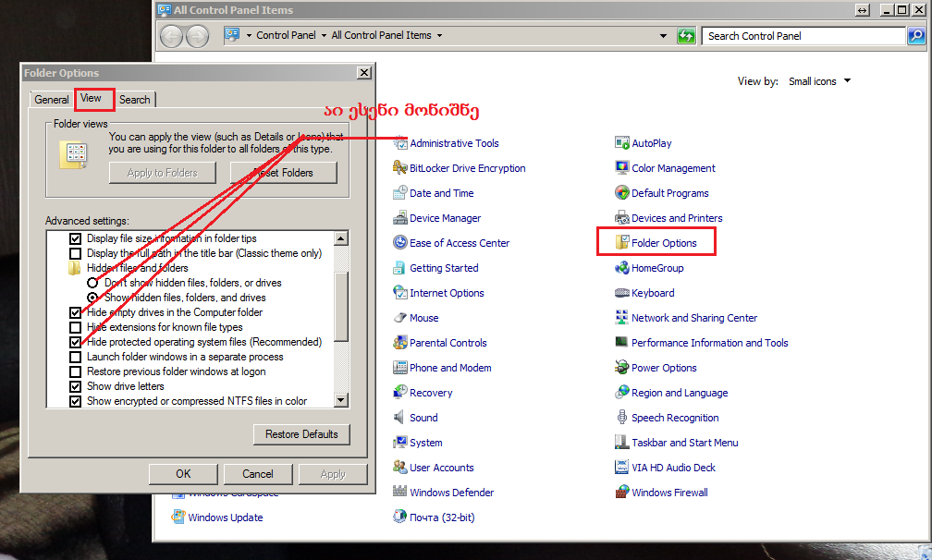Open the Power Options icon
The width and height of the screenshot is (932, 560).
[x=621, y=368]
